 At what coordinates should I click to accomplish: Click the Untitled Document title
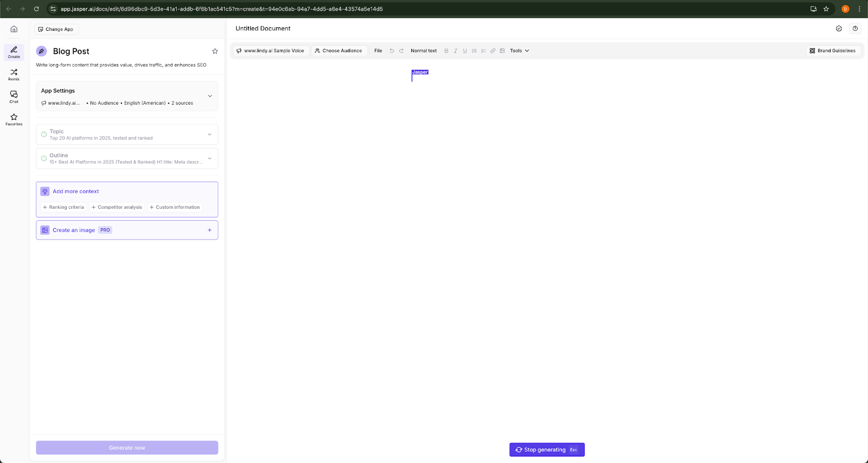263,28
